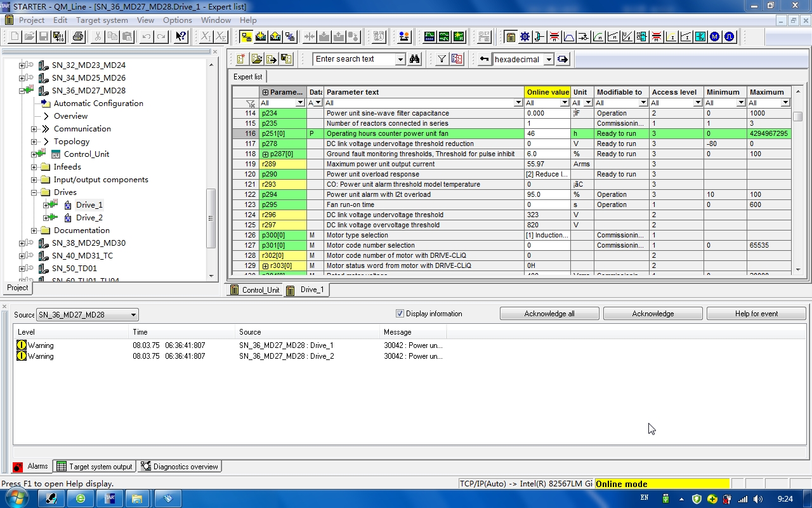Screen dimensions: 812x508
Task: Click the blue M motor icon
Action: [715, 37]
